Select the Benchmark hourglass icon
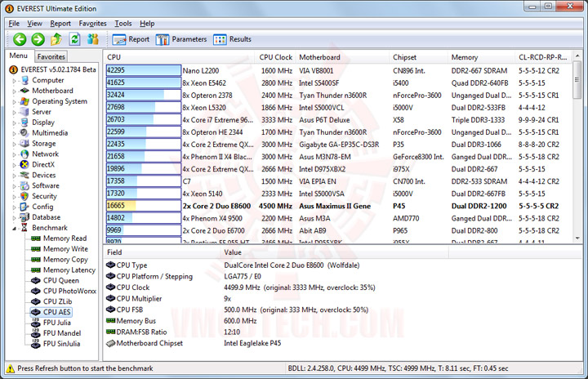The image size is (588, 379). [24, 227]
